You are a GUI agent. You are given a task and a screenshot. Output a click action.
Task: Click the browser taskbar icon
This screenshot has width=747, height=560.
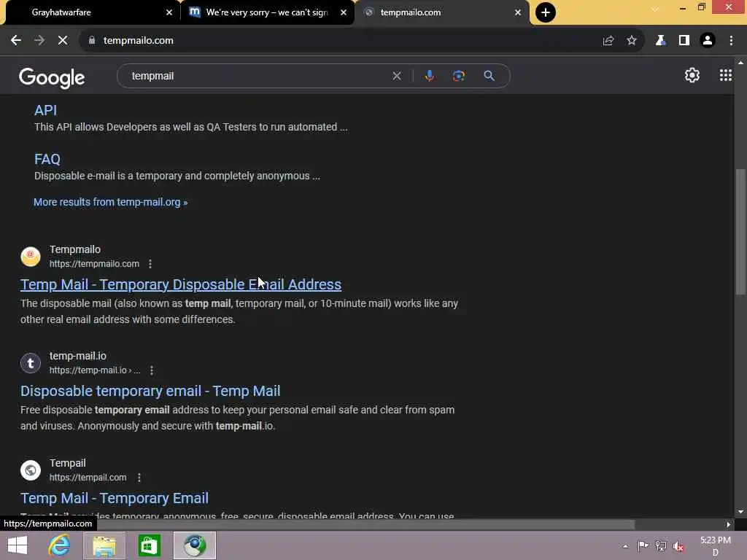[x=194, y=545]
